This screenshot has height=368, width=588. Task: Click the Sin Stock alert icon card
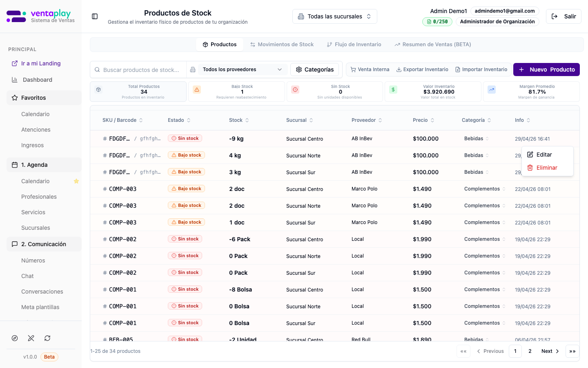(x=295, y=90)
